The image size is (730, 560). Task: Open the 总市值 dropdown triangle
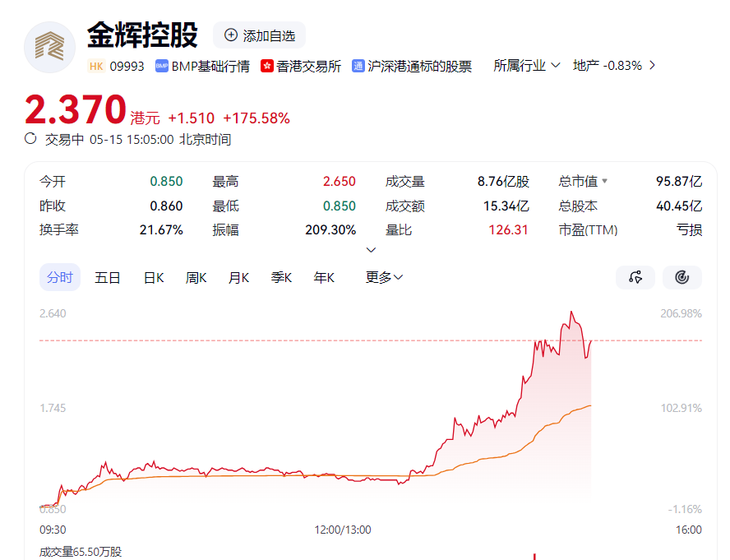(x=604, y=181)
